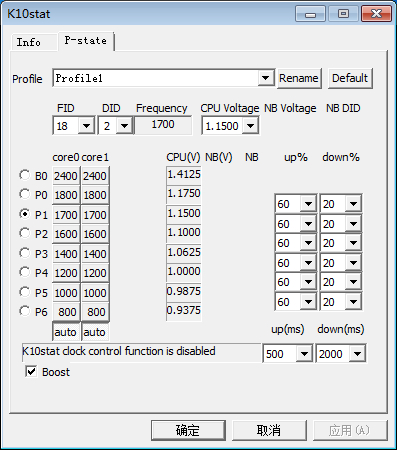The height and width of the screenshot is (450, 397).
Task: Click core0 B0 cell showing 2400
Action: point(66,176)
